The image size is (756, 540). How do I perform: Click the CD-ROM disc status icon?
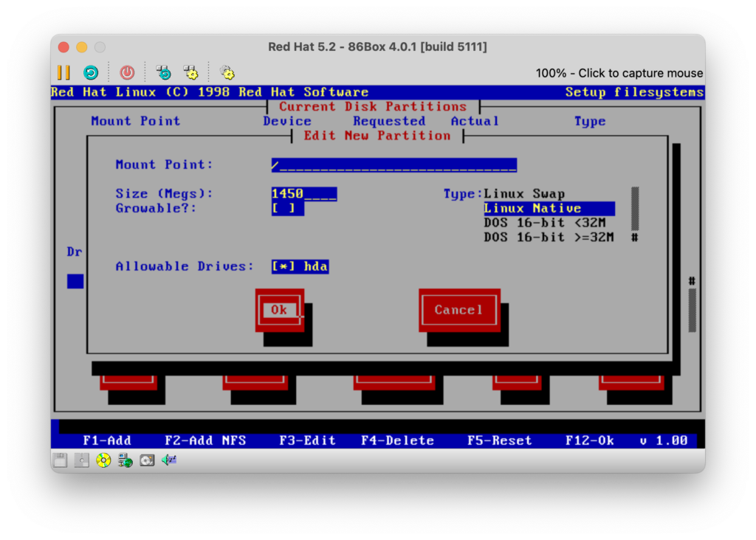pos(103,460)
